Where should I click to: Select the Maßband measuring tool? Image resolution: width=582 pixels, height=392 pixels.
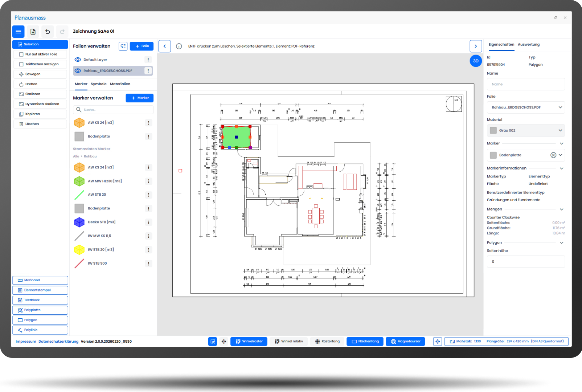(x=40, y=280)
